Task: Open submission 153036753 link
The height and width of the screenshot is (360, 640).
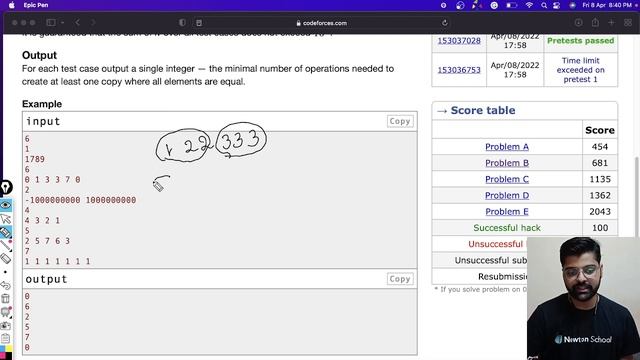Action: [459, 70]
